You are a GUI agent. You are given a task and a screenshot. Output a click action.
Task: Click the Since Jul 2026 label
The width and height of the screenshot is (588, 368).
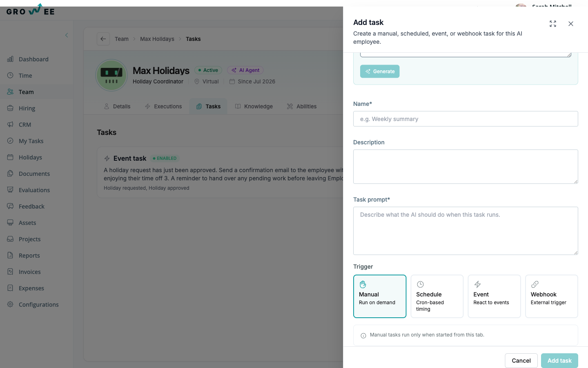[252, 82]
